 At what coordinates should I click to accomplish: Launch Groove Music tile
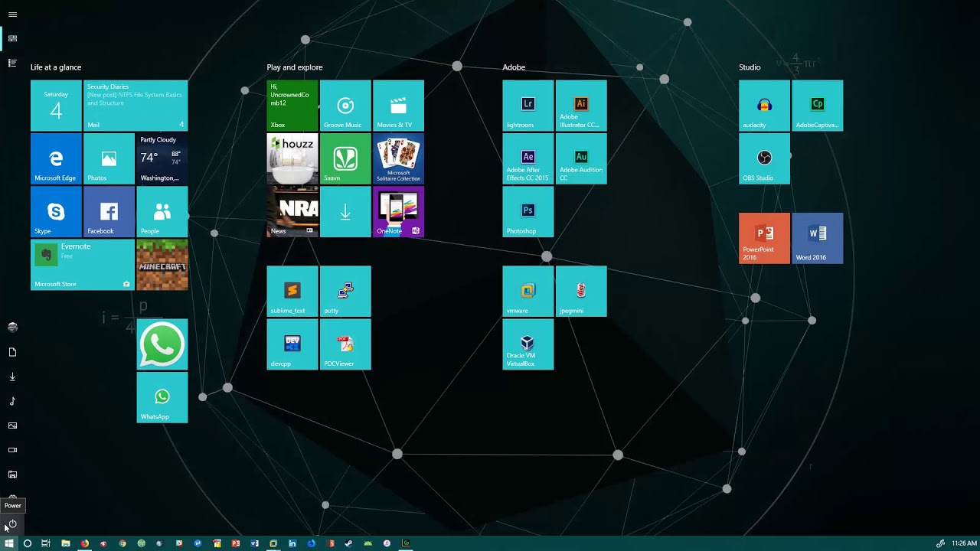click(x=345, y=106)
